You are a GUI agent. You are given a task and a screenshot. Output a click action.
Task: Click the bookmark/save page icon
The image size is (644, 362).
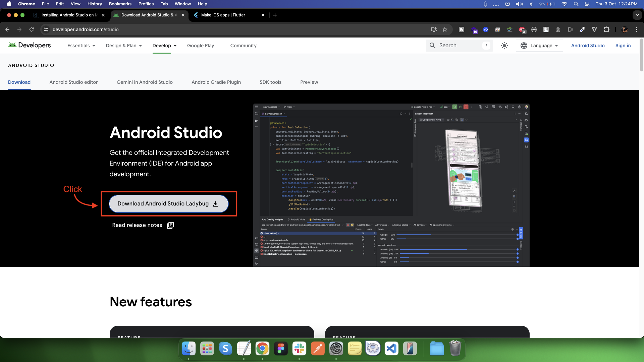(445, 29)
